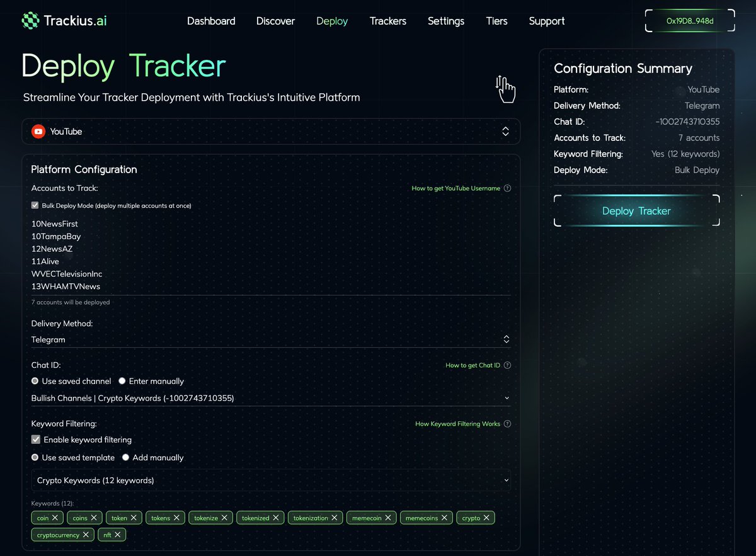Select 'Add manually' radio option
Image resolution: width=756 pixels, height=556 pixels.
tap(126, 458)
